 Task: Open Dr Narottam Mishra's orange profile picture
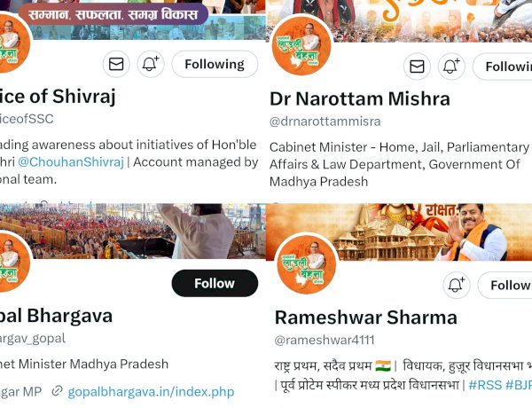(x=301, y=46)
